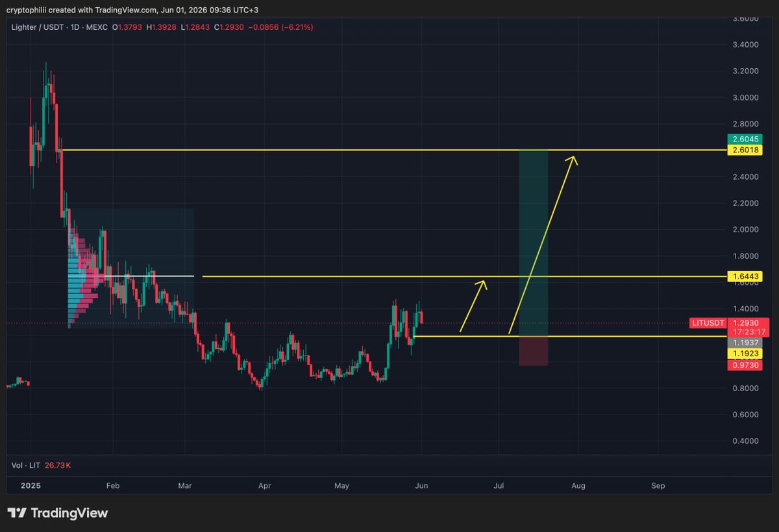779x532 pixels.
Task: Select the green long position target zone
Action: tap(533, 243)
